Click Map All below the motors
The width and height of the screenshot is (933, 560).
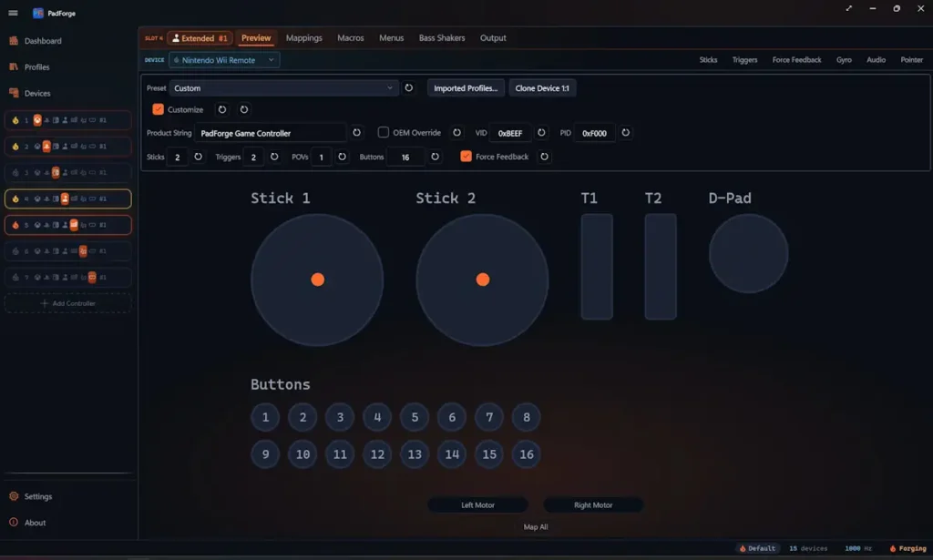point(536,526)
